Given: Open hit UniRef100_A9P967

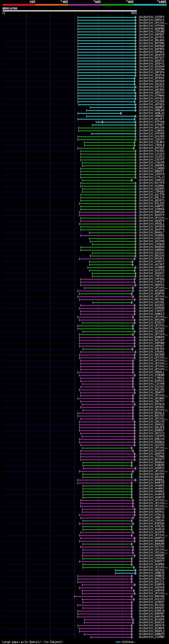Looking at the screenshot, I should pyautogui.click(x=152, y=35).
